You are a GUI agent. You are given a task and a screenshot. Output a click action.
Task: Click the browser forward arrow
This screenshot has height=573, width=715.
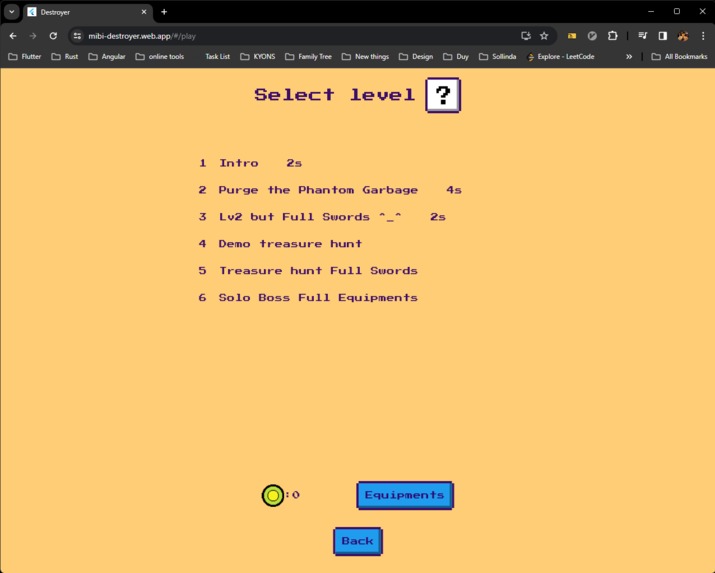(x=33, y=36)
